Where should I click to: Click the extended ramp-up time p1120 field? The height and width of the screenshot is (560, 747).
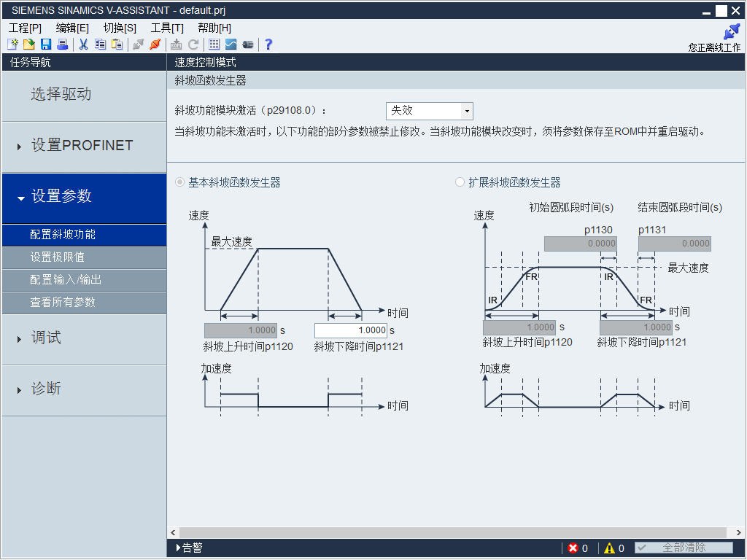pos(519,327)
